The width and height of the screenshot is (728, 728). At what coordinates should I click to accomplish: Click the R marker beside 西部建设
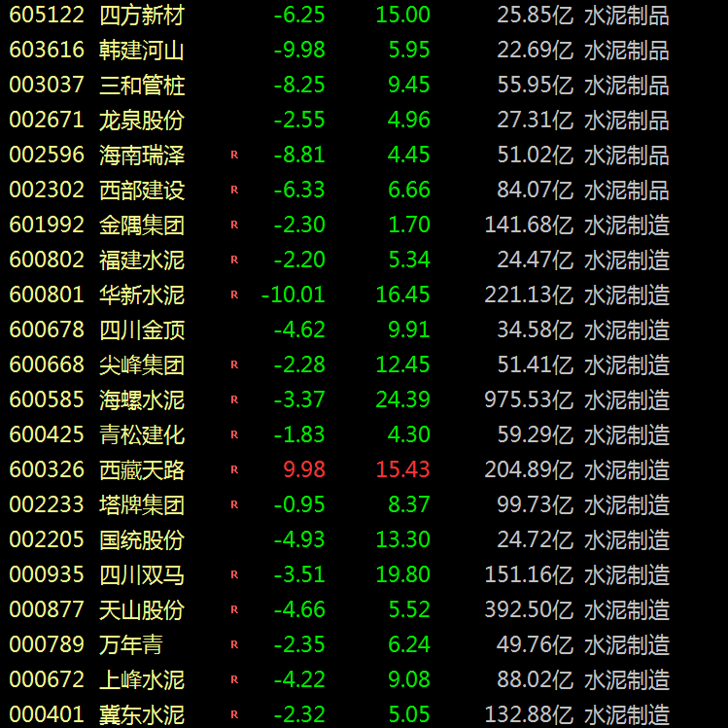234,190
